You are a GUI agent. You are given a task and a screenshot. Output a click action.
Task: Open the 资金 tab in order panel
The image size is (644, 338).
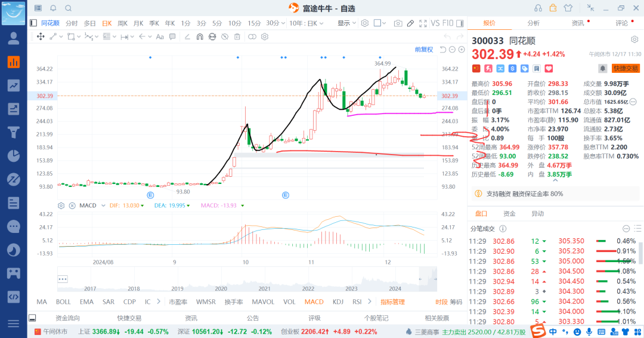pyautogui.click(x=509, y=213)
